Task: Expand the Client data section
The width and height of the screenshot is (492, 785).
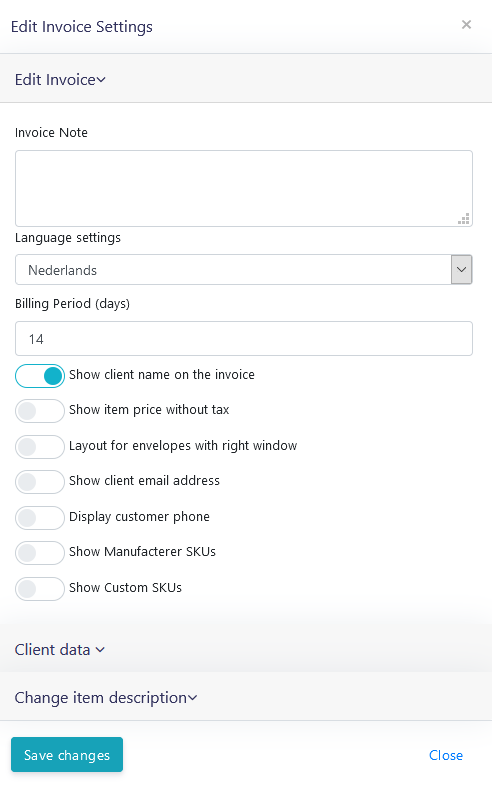Action: (x=246, y=649)
